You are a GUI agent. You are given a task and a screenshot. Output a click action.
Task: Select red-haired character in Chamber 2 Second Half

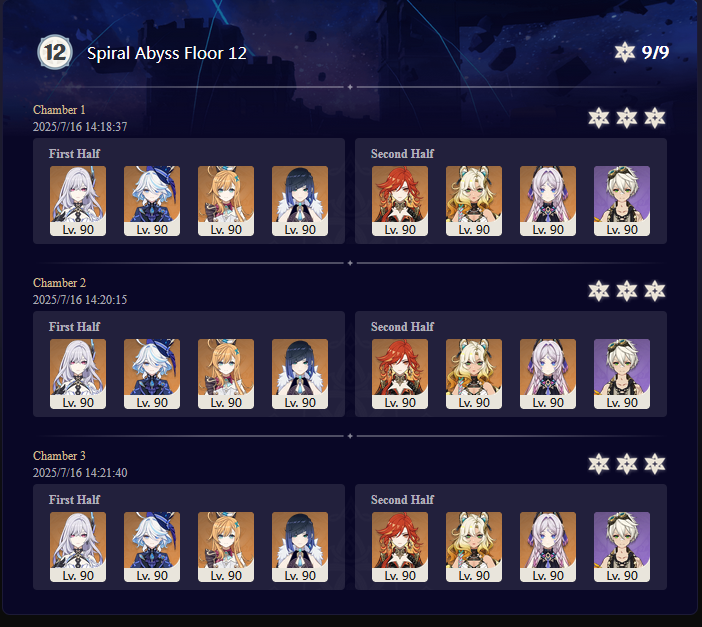coord(400,374)
